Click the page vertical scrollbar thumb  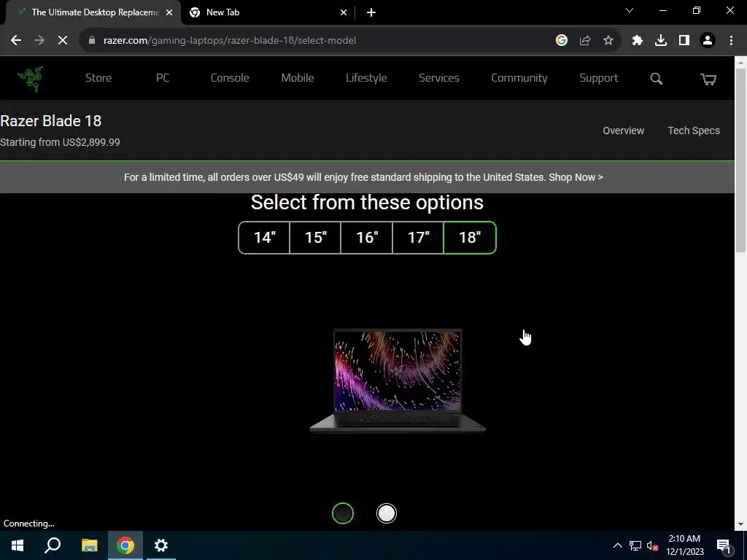(x=741, y=160)
